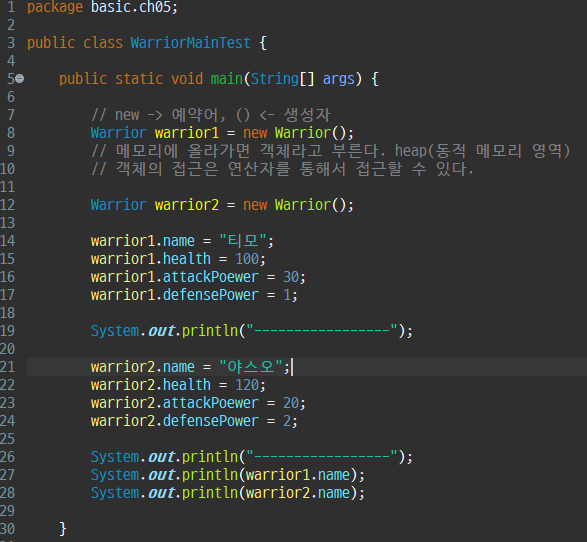The height and width of the screenshot is (542, 587).
Task: Click 'defensePower' field on the warrior2 line
Action: tap(211, 421)
